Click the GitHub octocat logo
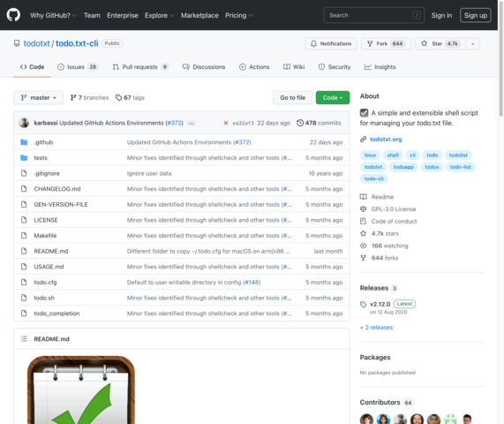504x424 pixels. tap(13, 15)
